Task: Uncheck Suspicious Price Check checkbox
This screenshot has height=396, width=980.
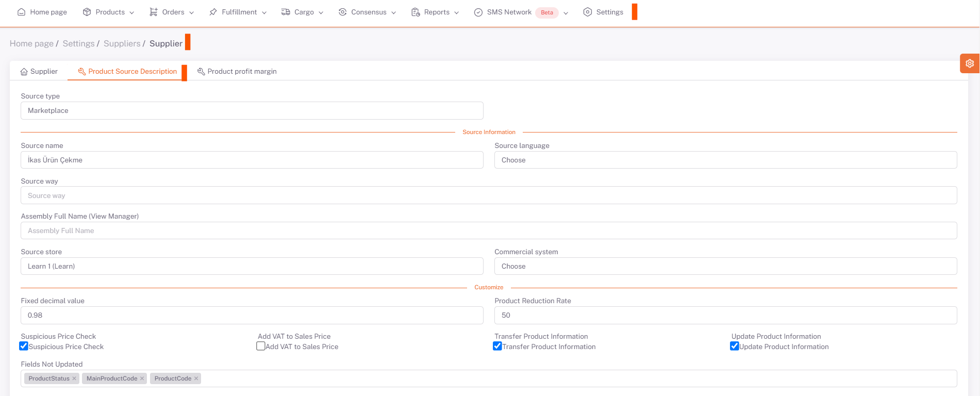Action: [x=24, y=346]
